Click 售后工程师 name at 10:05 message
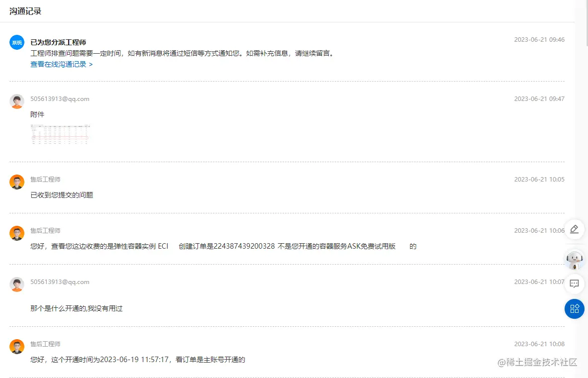Screen dimensions: 588x378 (45, 180)
